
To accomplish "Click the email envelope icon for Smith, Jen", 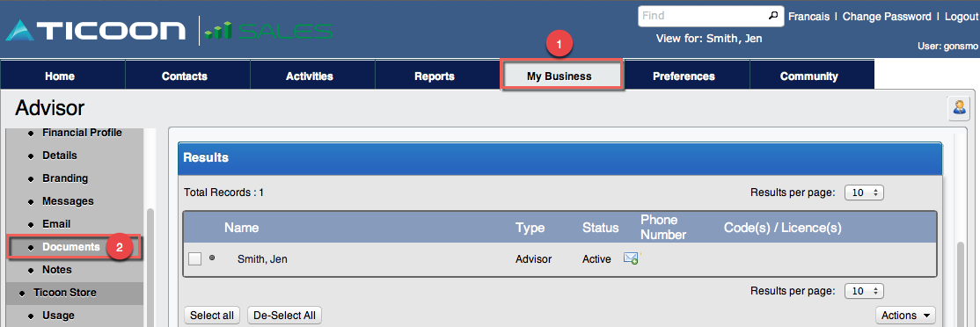I will click(632, 258).
